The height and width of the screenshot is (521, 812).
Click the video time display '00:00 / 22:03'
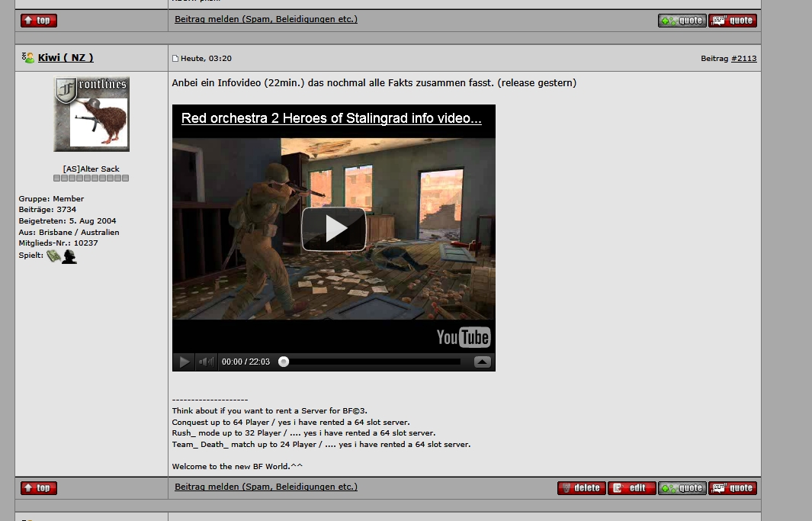(x=246, y=362)
